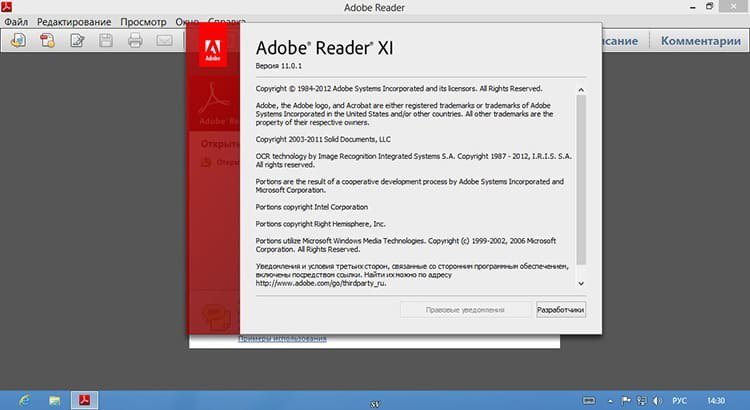Click the 'Portions copyright Right Hemisphere, Inc.' line
750x410 pixels.
[320, 223]
